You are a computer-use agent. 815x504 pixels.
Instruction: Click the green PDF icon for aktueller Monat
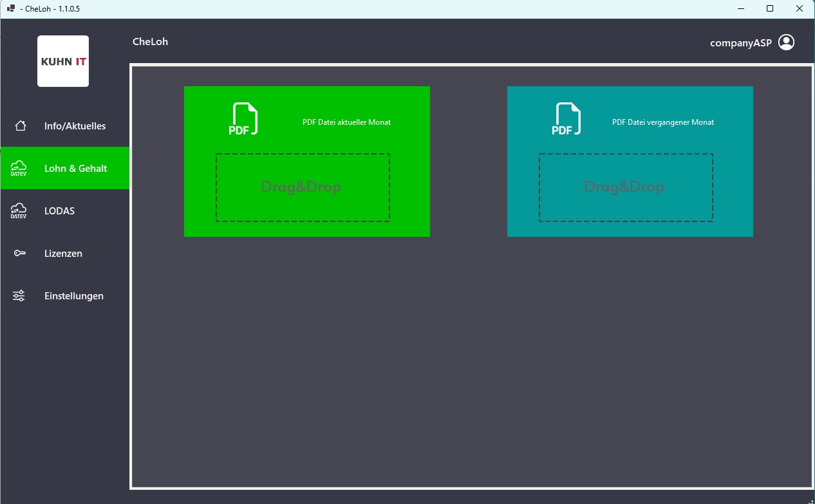(244, 119)
